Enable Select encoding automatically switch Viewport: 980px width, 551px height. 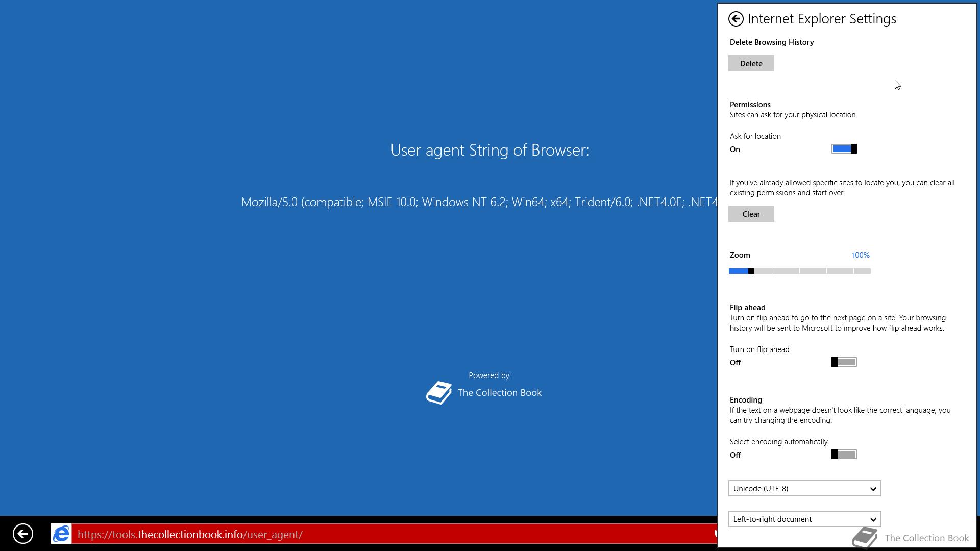[844, 455]
